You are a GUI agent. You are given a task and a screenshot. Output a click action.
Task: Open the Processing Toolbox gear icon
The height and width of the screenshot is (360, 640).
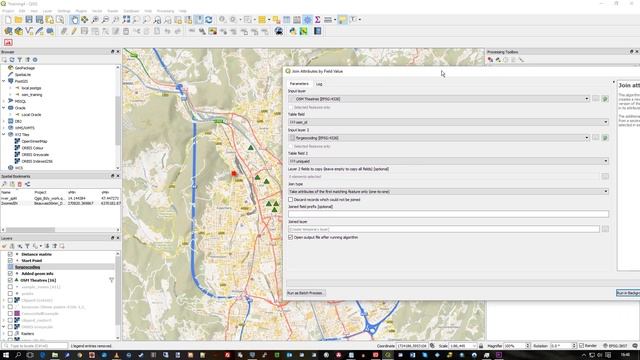click(307, 20)
